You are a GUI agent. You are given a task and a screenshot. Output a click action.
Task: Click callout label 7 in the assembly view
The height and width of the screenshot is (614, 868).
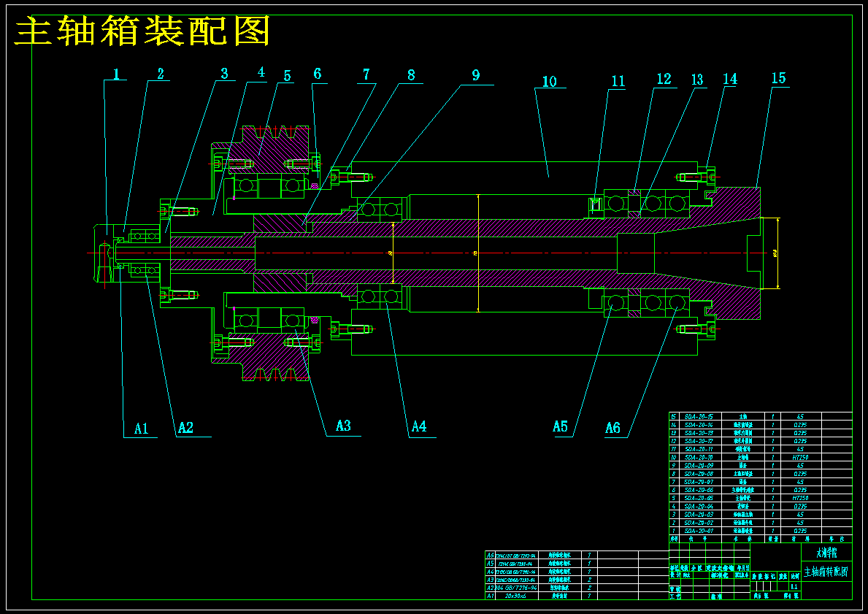click(366, 74)
